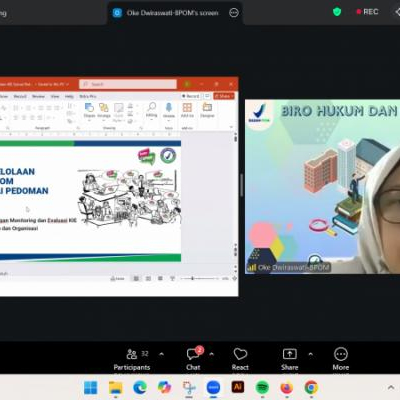Click the Record button in PowerPoint

tap(190, 96)
